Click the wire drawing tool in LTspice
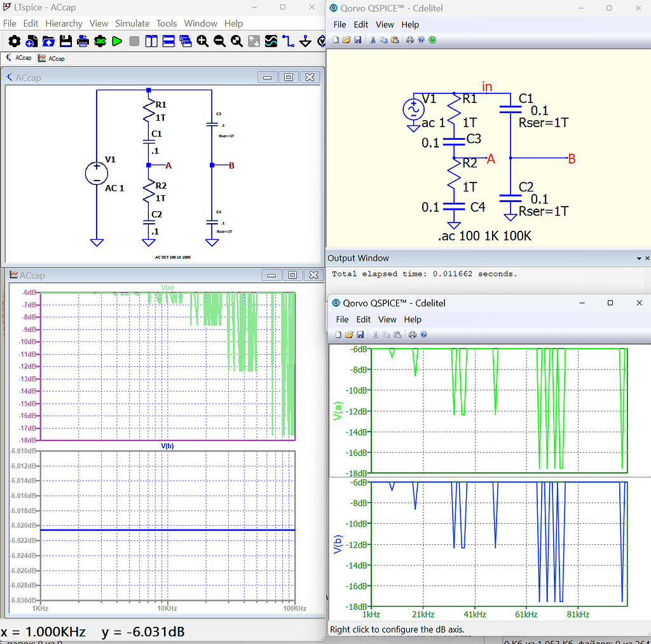This screenshot has height=644, width=651. click(x=288, y=41)
